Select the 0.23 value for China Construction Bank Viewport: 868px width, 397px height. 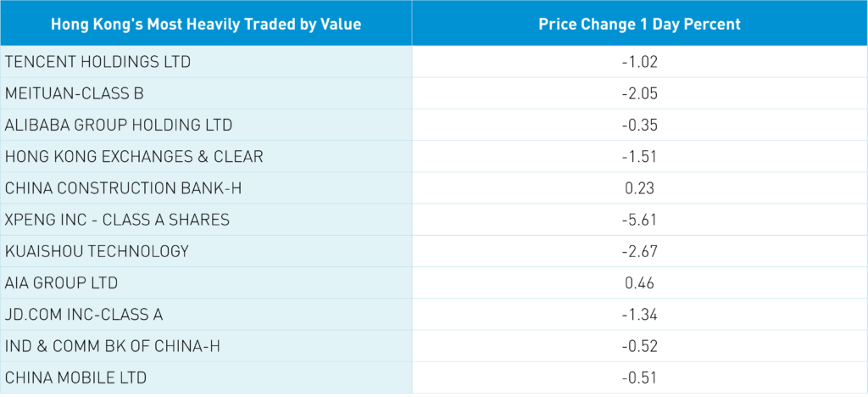[x=640, y=188]
